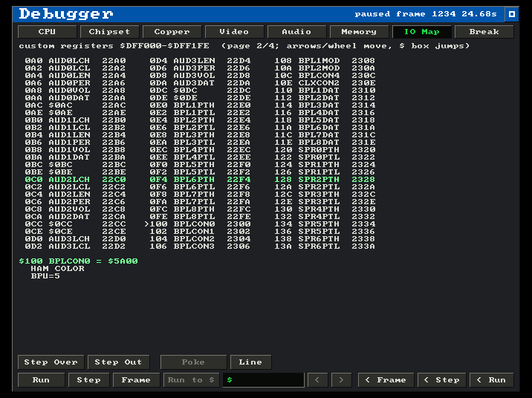Click the next page right arrow button
The image size is (532, 398).
tap(341, 380)
